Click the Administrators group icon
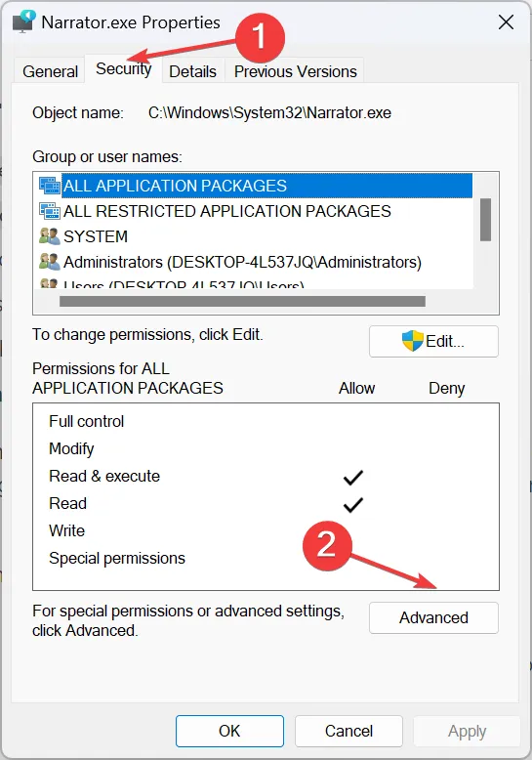532x760 pixels. tap(50, 262)
